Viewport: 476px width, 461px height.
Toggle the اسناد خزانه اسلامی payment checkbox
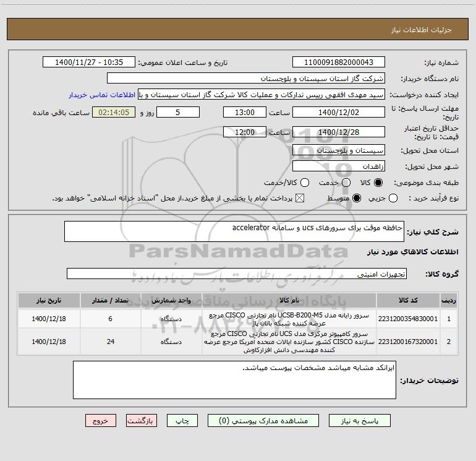[x=300, y=198]
